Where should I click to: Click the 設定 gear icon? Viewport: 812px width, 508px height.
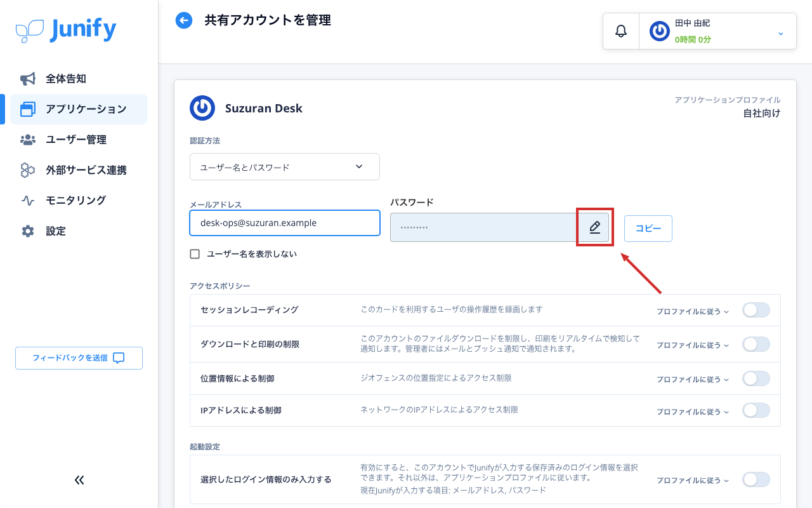pyautogui.click(x=28, y=231)
